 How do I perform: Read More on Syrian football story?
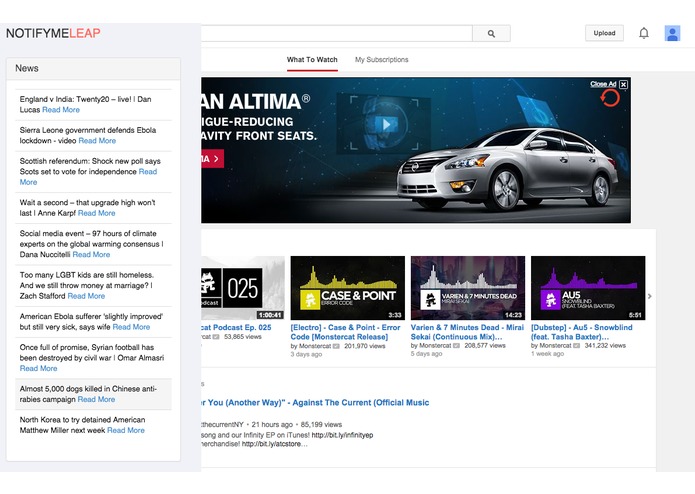coord(38,369)
